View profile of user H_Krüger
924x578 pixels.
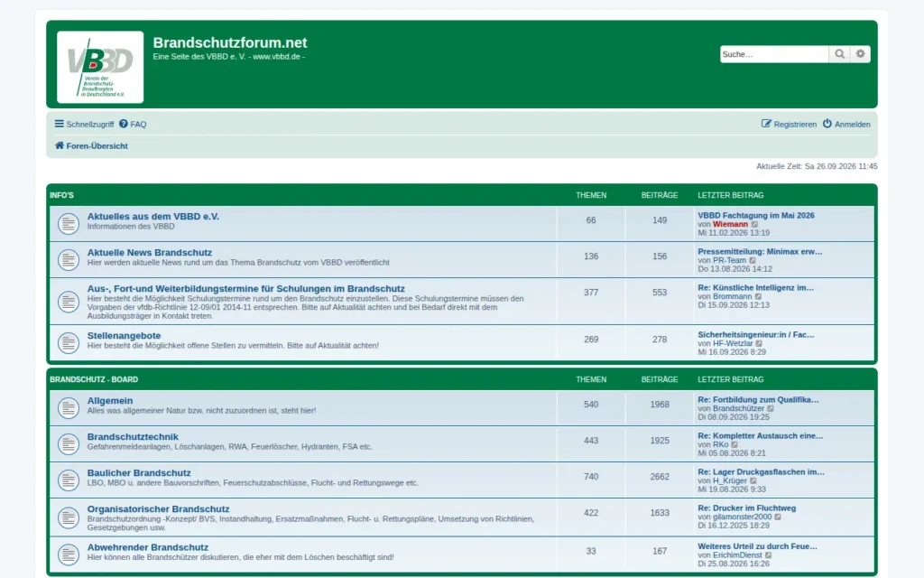coord(730,480)
